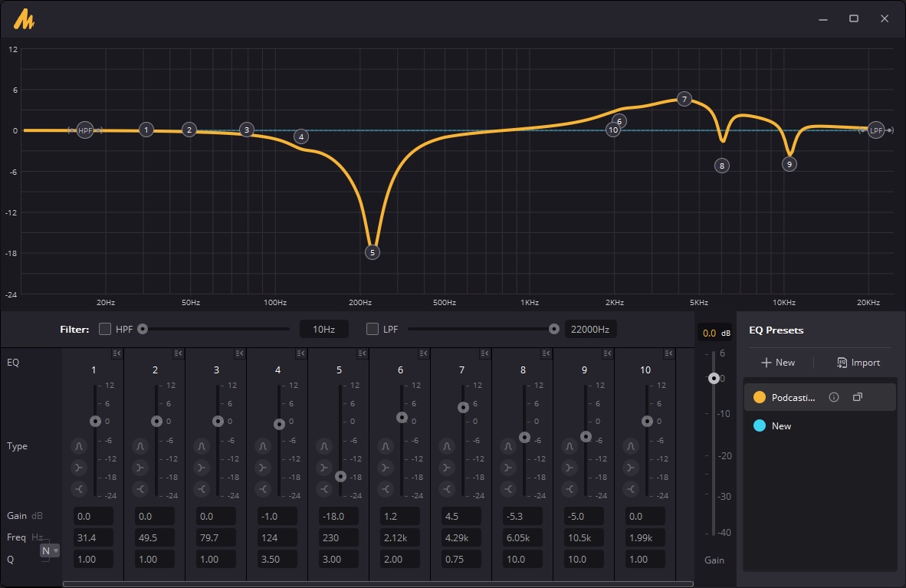Click the Import preset button
This screenshot has width=906, height=588.
click(x=858, y=363)
